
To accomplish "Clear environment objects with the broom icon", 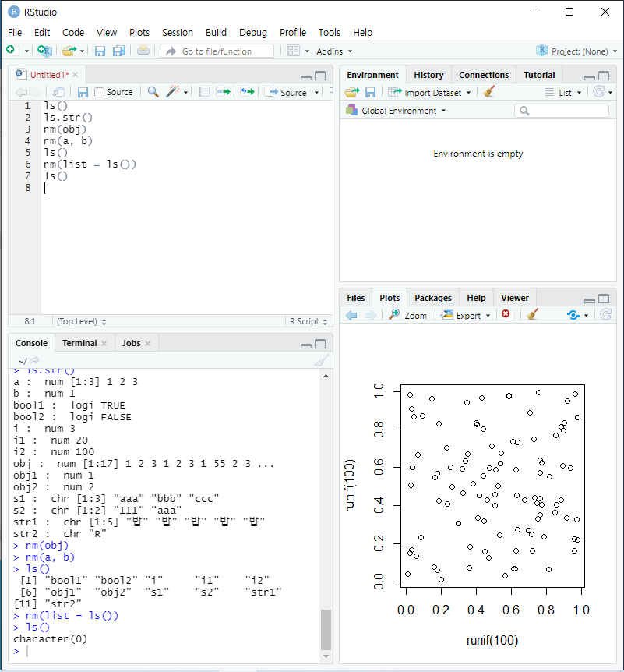I will [488, 91].
